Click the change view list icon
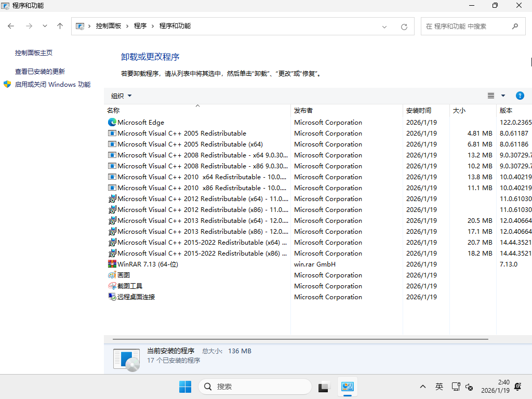532x399 pixels. click(x=490, y=96)
